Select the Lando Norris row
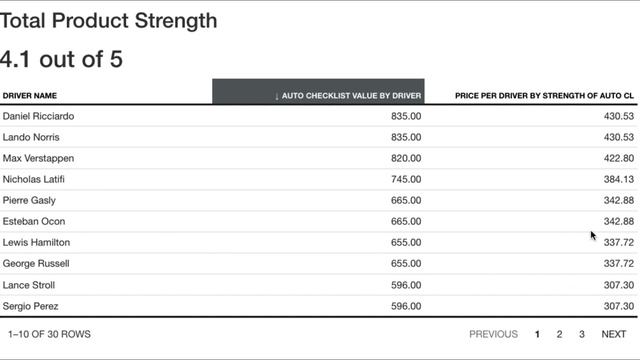The width and height of the screenshot is (640, 360). click(318, 137)
